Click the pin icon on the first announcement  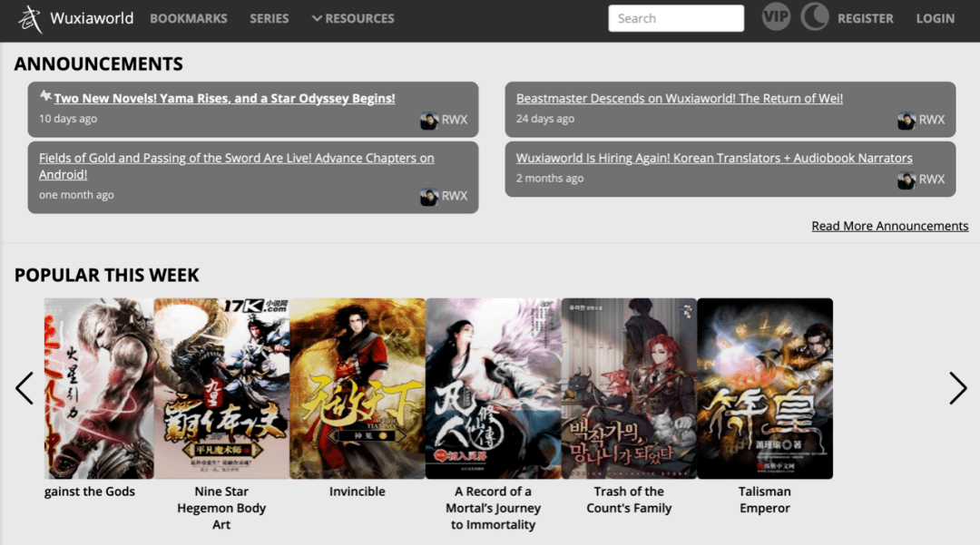(45, 95)
